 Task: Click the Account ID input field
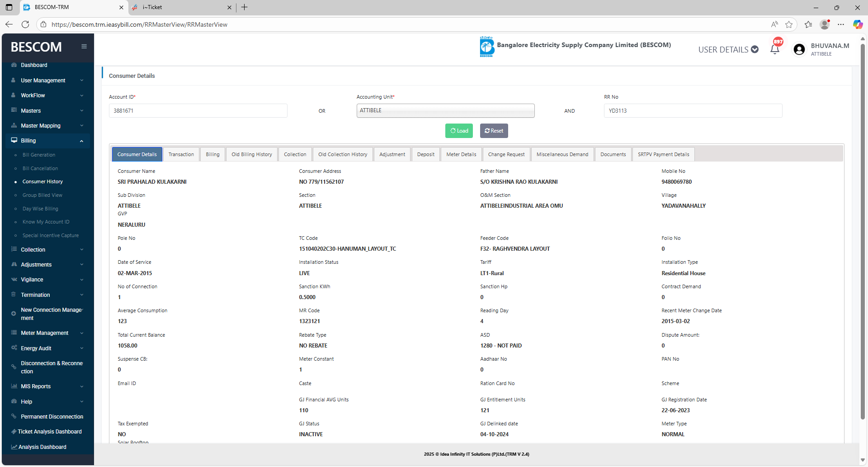198,110
